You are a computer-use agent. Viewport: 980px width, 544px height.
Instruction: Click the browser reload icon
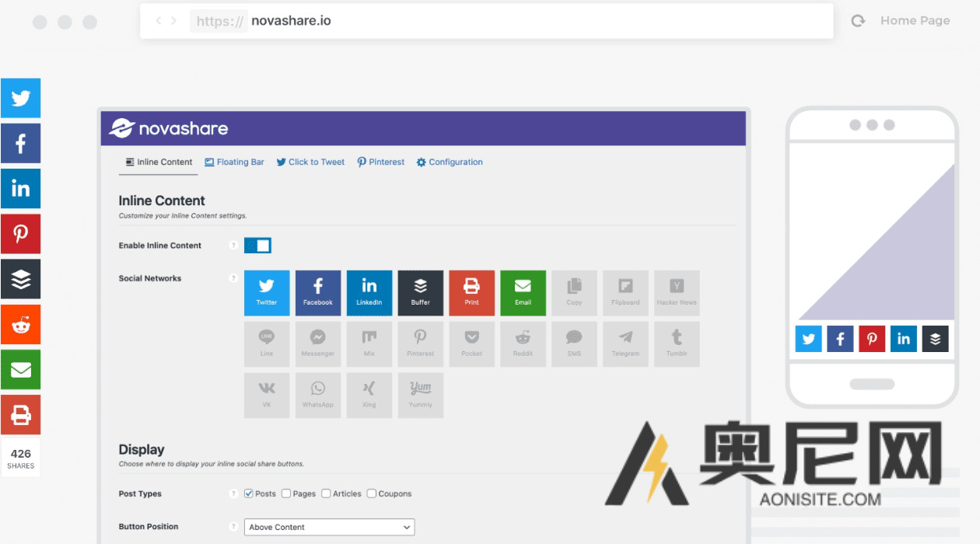859,21
